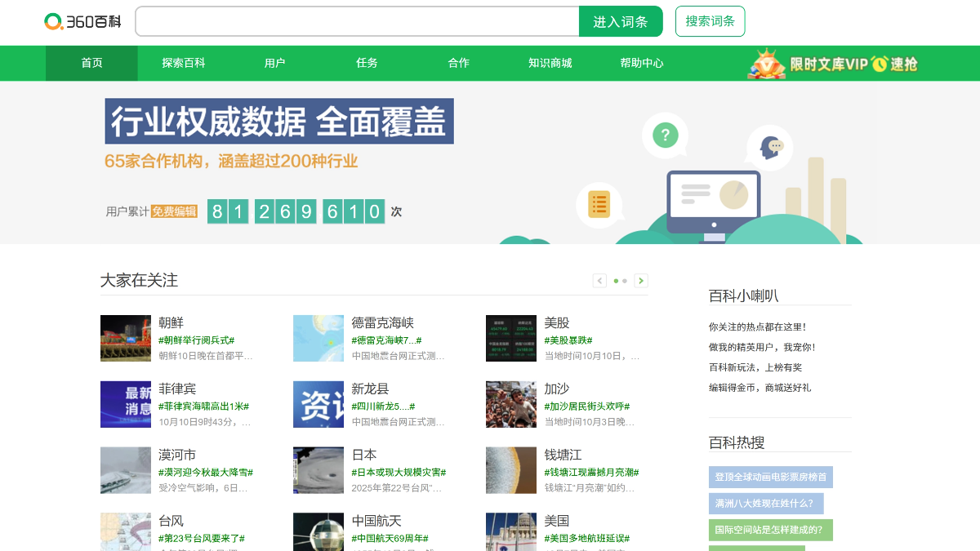The image size is (980, 551).
Task: Go to next page of 大家在关注
Action: pyautogui.click(x=641, y=281)
